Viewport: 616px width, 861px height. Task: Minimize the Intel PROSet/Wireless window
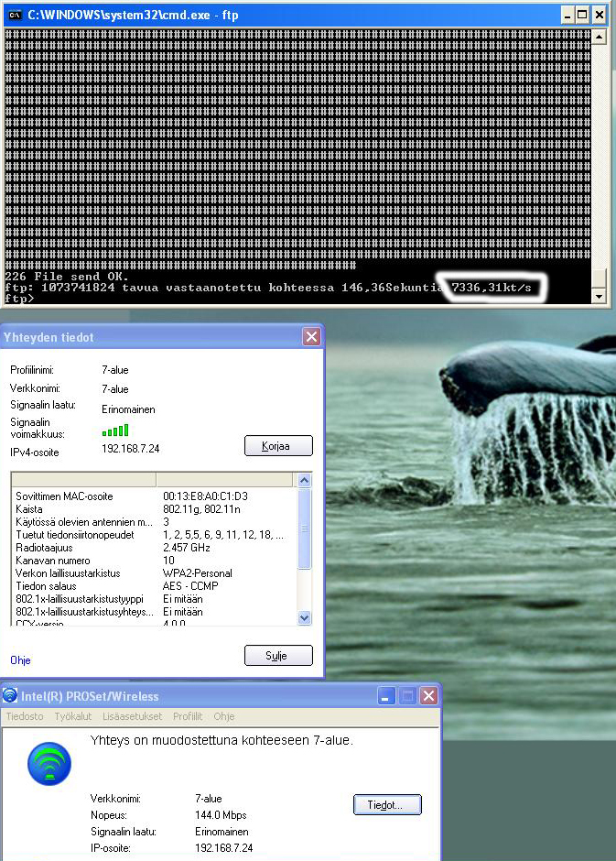click(x=388, y=696)
